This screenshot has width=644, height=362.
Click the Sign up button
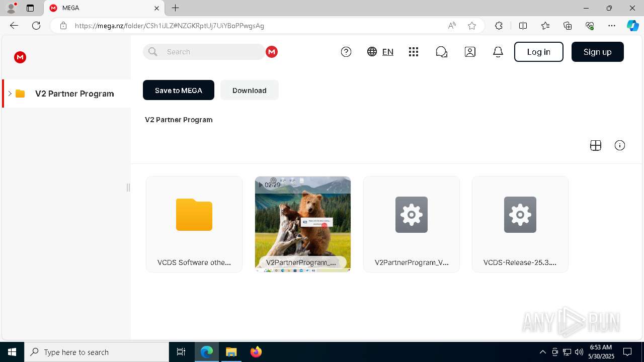(598, 52)
